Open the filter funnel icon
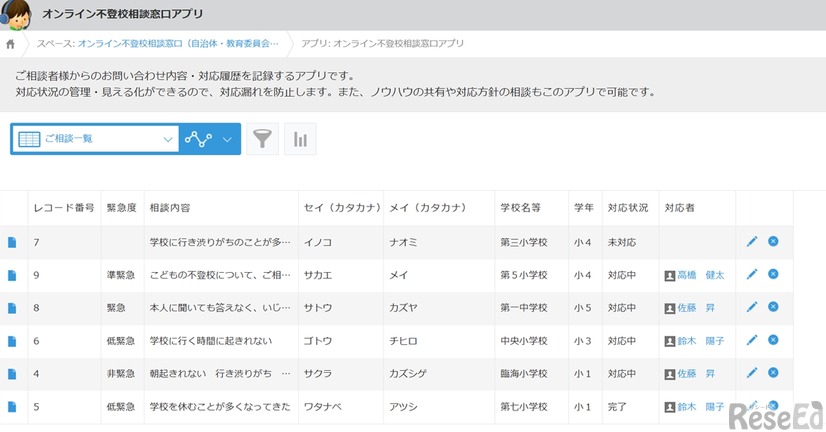The image size is (826, 432). point(261,139)
